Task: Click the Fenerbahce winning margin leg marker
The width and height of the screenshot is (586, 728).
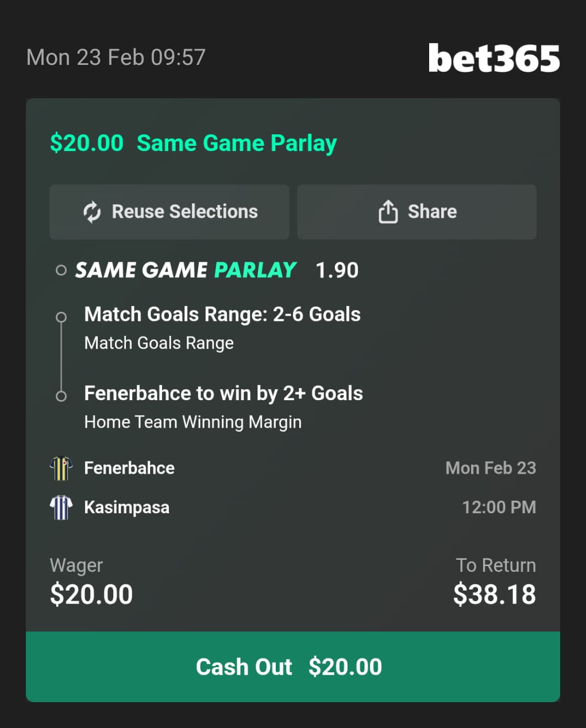Action: tap(61, 396)
